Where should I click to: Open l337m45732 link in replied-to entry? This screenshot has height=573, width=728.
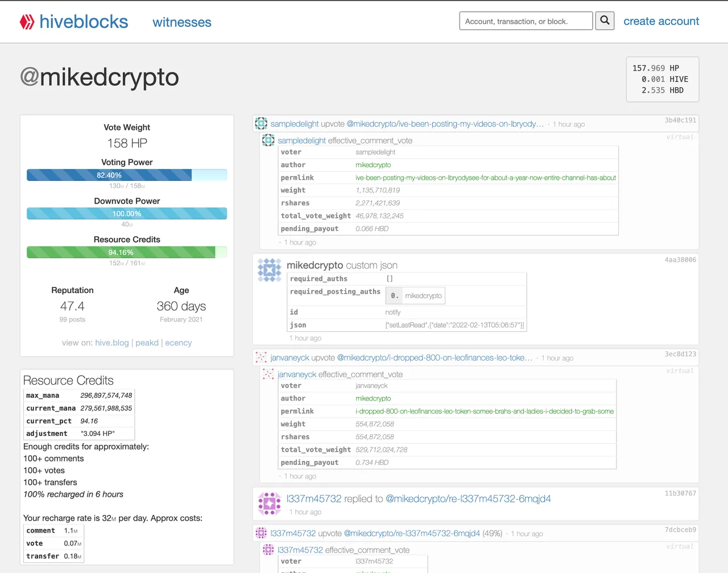[314, 498]
